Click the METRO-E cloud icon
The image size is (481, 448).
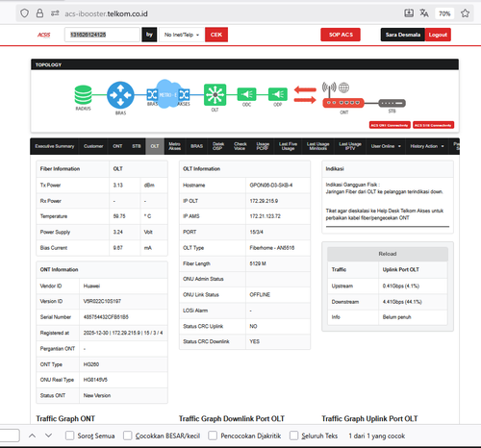[167, 94]
